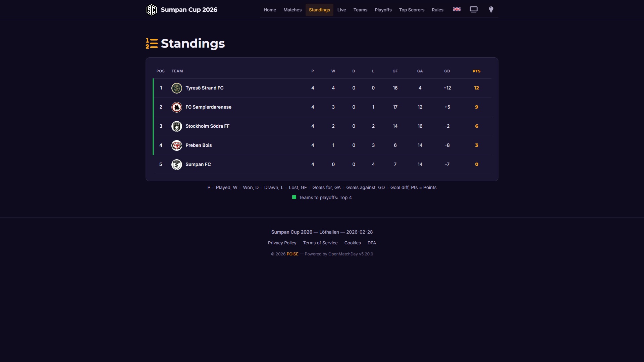The height and width of the screenshot is (362, 644).
Task: Click the FC Sampierdarenese club crest
Action: (177, 107)
